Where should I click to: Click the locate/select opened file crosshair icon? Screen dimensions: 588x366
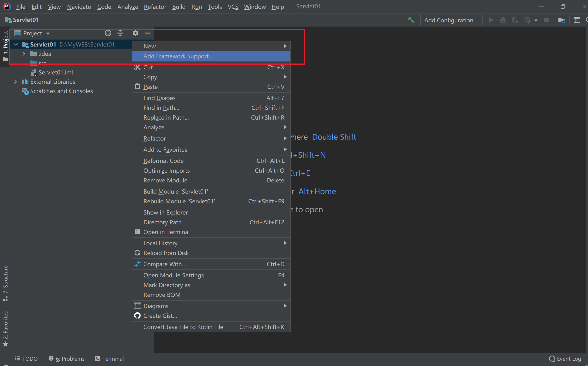108,33
